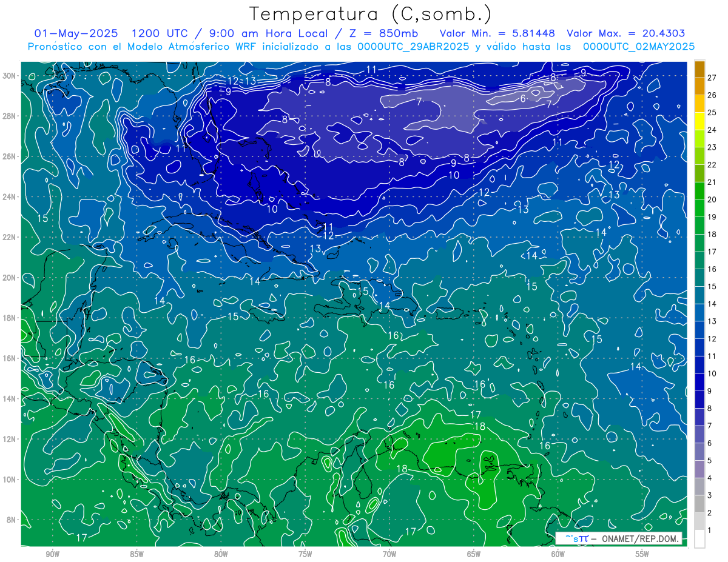Image resolution: width=728 pixels, height=562 pixels.
Task: Click the "70W" longitude label
Action: [389, 554]
